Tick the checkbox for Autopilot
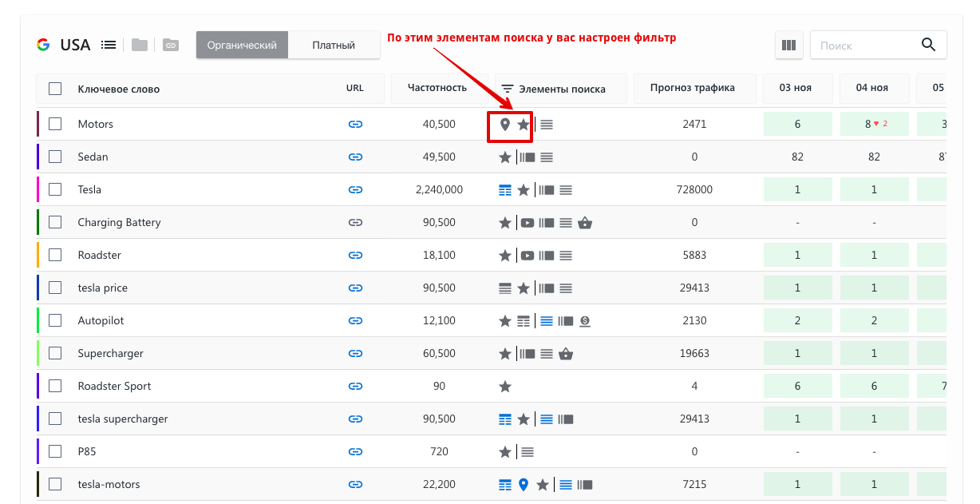This screenshot has height=504, width=980. (55, 320)
